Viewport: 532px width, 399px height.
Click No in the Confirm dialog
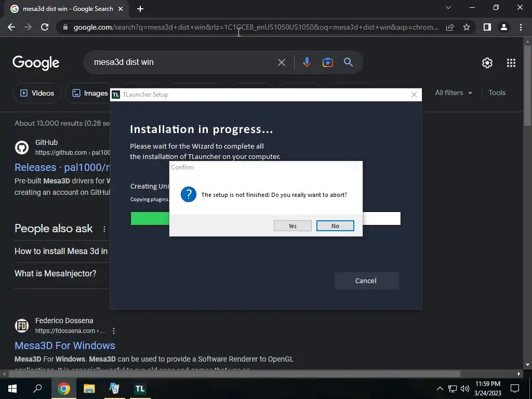[335, 226]
